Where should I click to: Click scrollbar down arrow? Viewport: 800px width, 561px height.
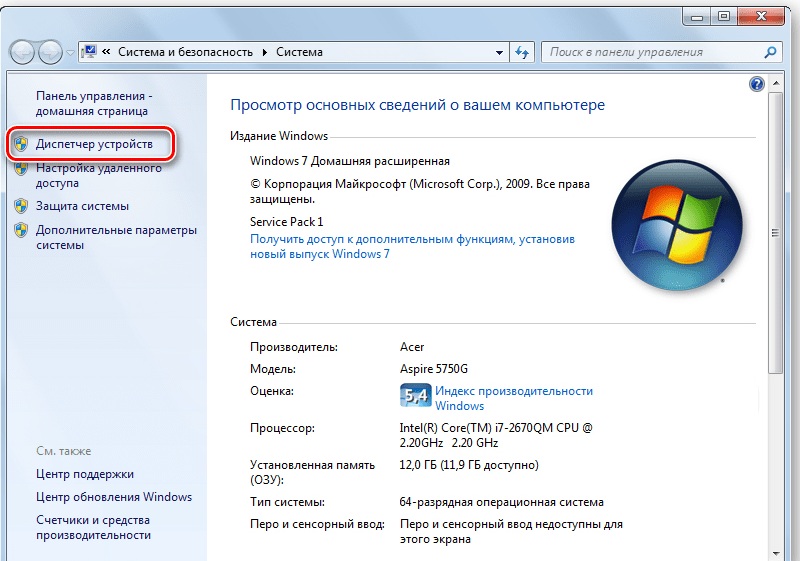776,554
